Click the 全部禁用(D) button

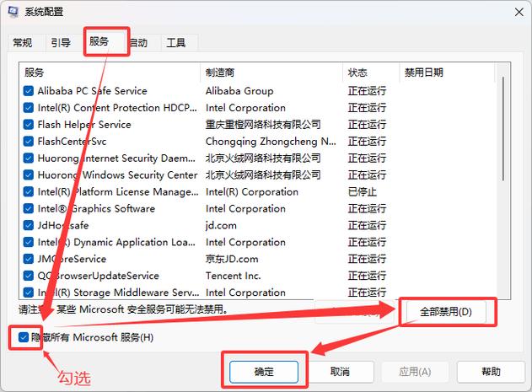(x=446, y=312)
